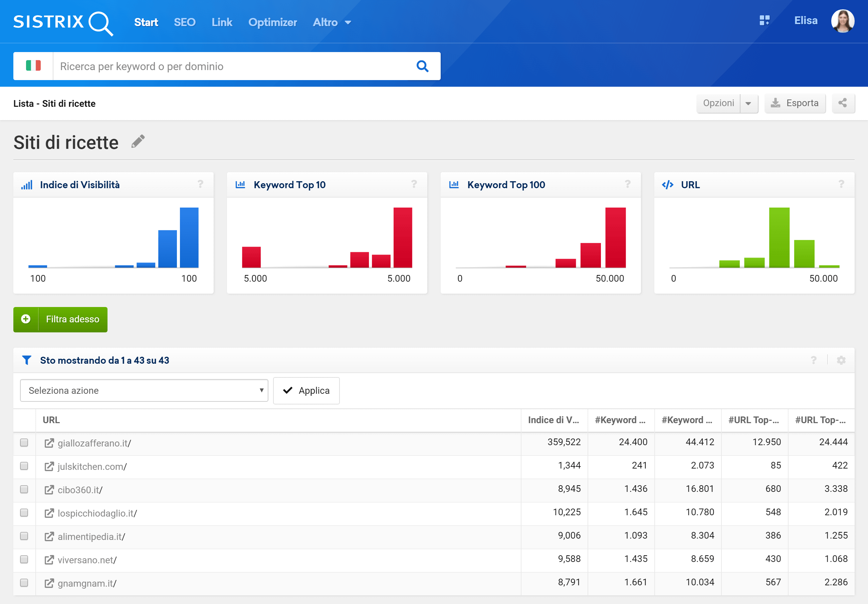Image resolution: width=868 pixels, height=604 pixels.
Task: Expand the Altro menu dropdown
Action: tap(332, 22)
